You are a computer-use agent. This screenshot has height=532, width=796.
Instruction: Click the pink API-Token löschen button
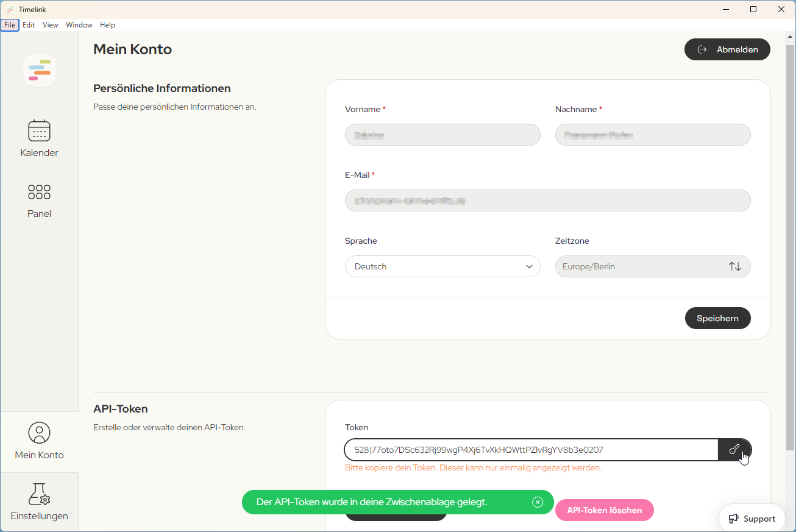coord(605,510)
